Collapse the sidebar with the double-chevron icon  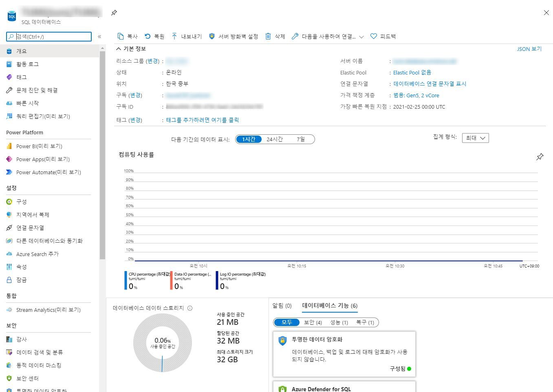(99, 37)
